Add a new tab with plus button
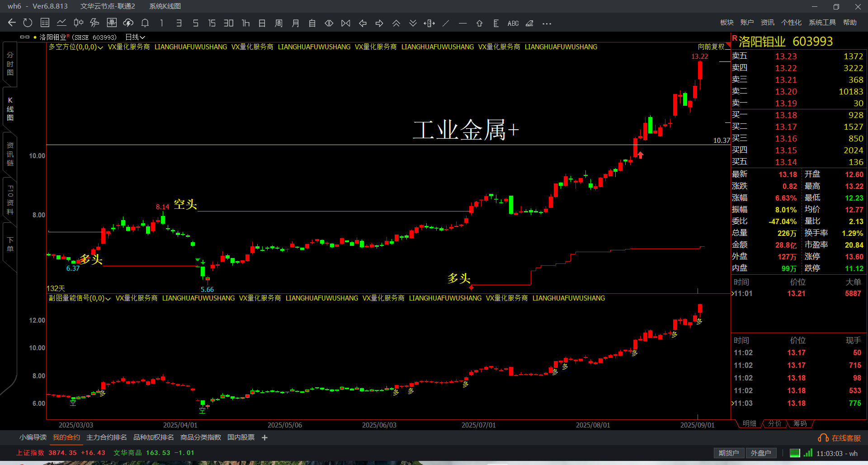 pyautogui.click(x=265, y=437)
